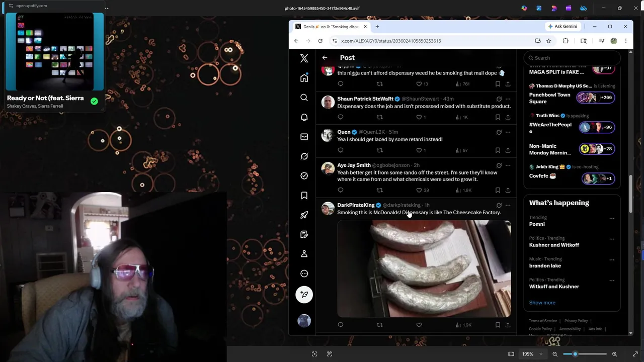The width and height of the screenshot is (644, 362).
Task: Click Ask Gemini button
Action: click(562, 27)
